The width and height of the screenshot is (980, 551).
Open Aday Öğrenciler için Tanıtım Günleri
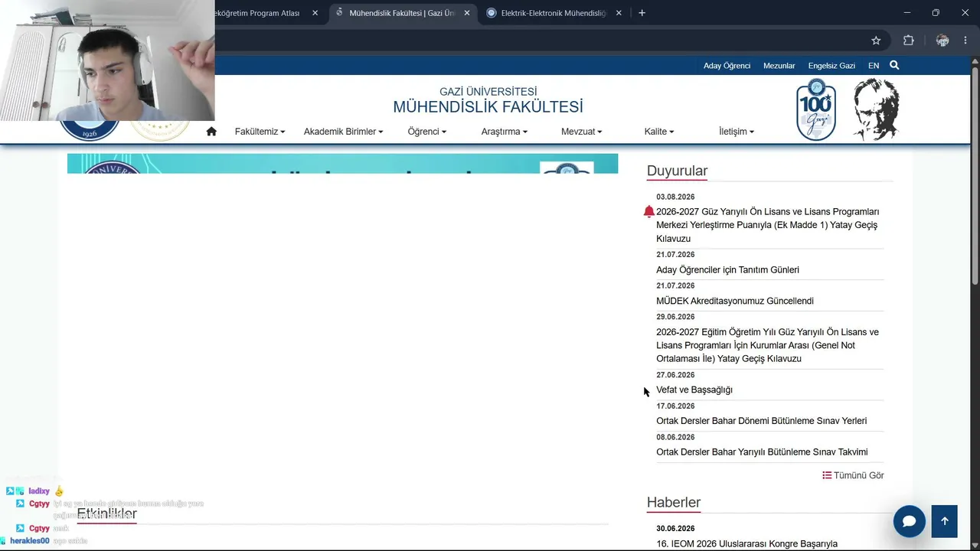[x=727, y=270]
